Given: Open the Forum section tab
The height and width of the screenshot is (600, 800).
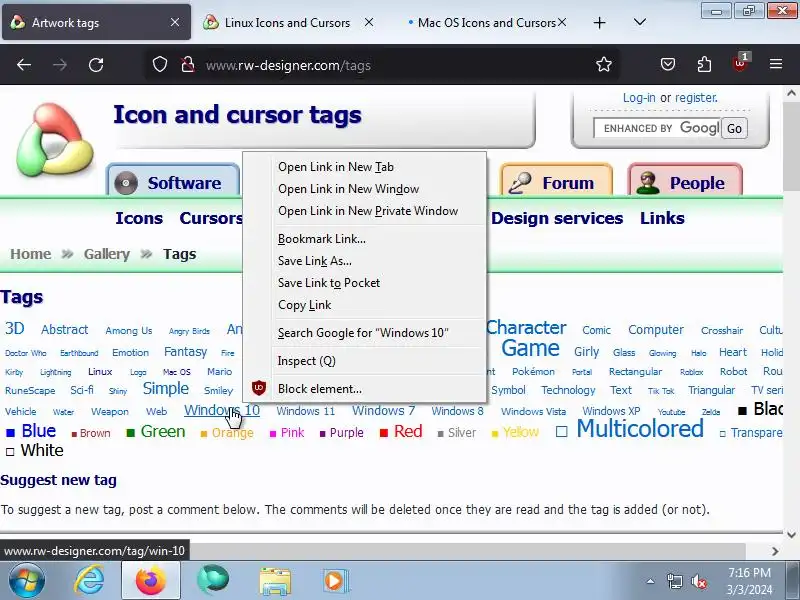Looking at the screenshot, I should point(557,182).
